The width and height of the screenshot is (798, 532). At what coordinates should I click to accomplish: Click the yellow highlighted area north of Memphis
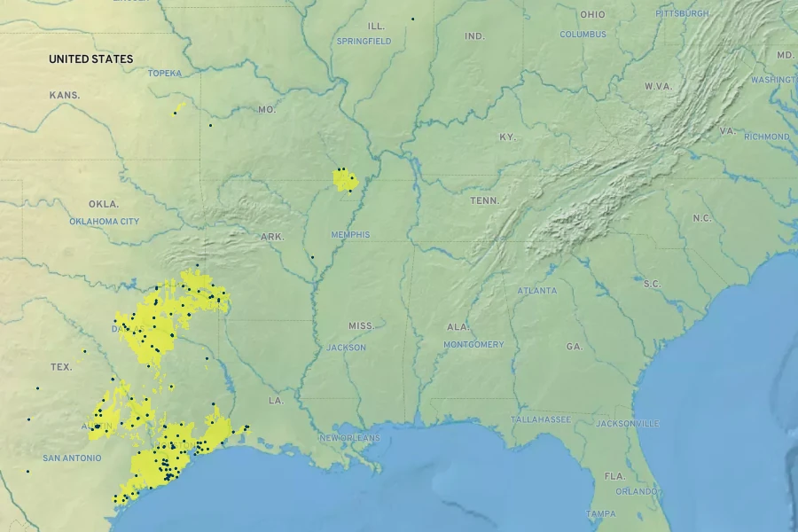(x=344, y=180)
